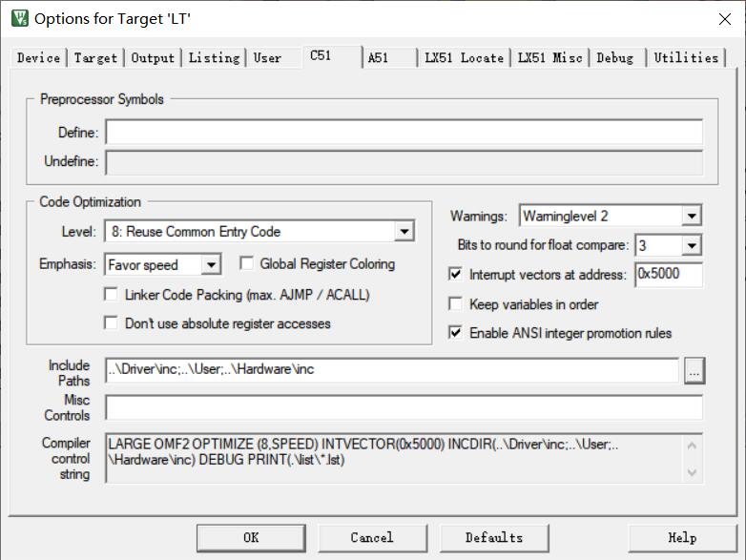746x560 pixels.
Task: Open the Target tab
Action: coord(95,58)
